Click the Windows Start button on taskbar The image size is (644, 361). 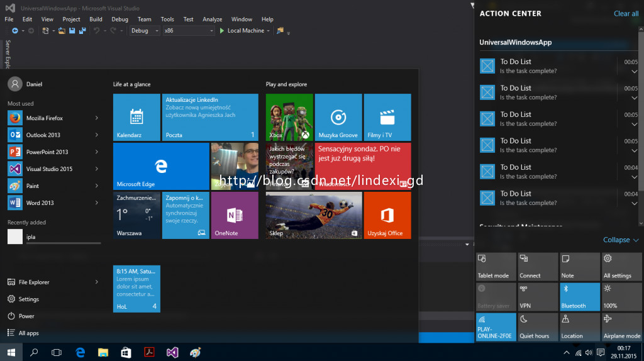[x=11, y=352]
